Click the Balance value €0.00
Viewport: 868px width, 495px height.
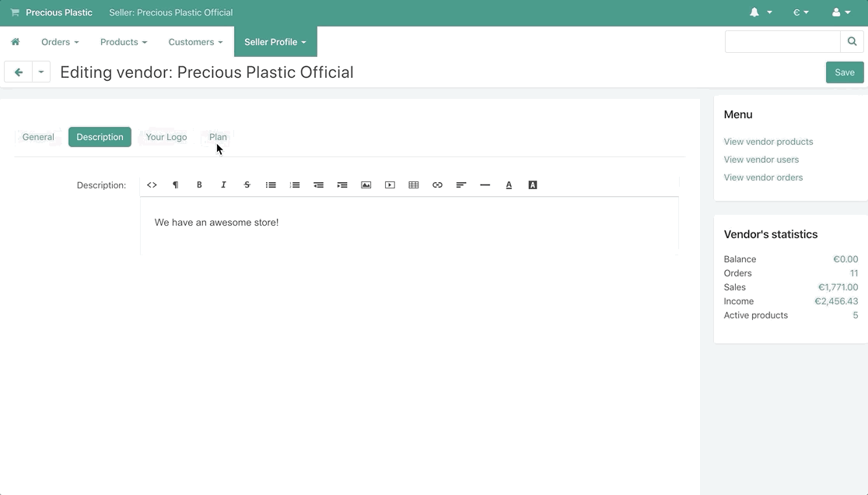coord(845,259)
